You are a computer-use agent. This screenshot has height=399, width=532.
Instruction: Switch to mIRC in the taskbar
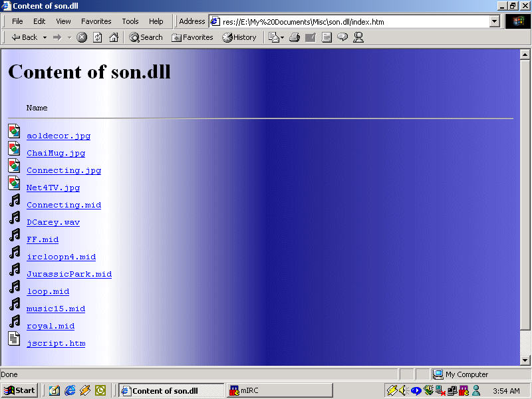(279, 390)
